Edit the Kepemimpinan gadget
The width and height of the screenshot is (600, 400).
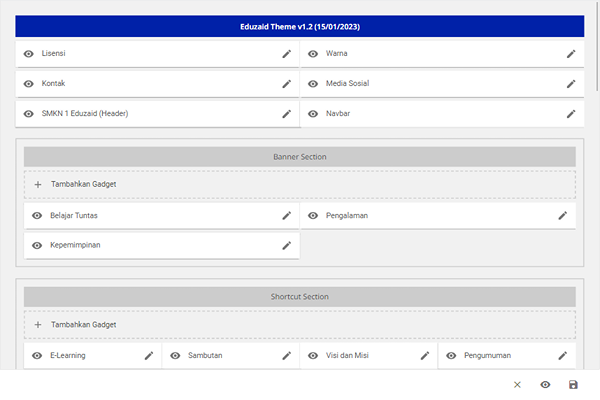(286, 245)
